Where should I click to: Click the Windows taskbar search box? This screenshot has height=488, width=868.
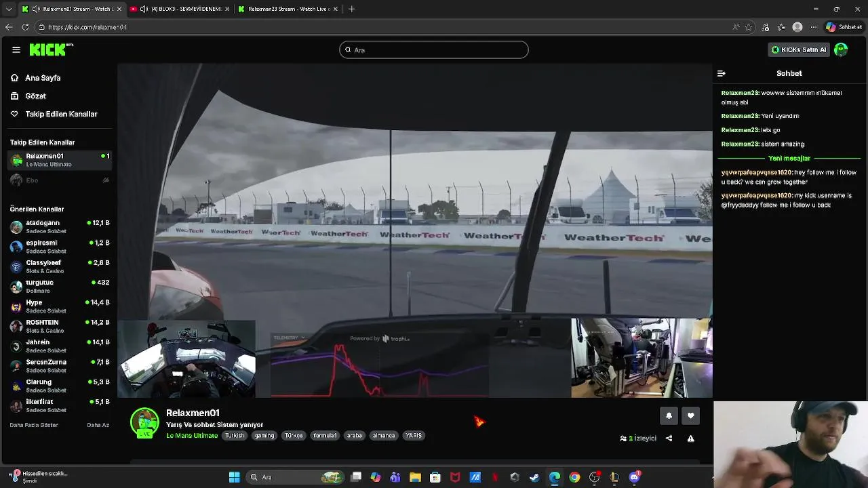(x=294, y=477)
